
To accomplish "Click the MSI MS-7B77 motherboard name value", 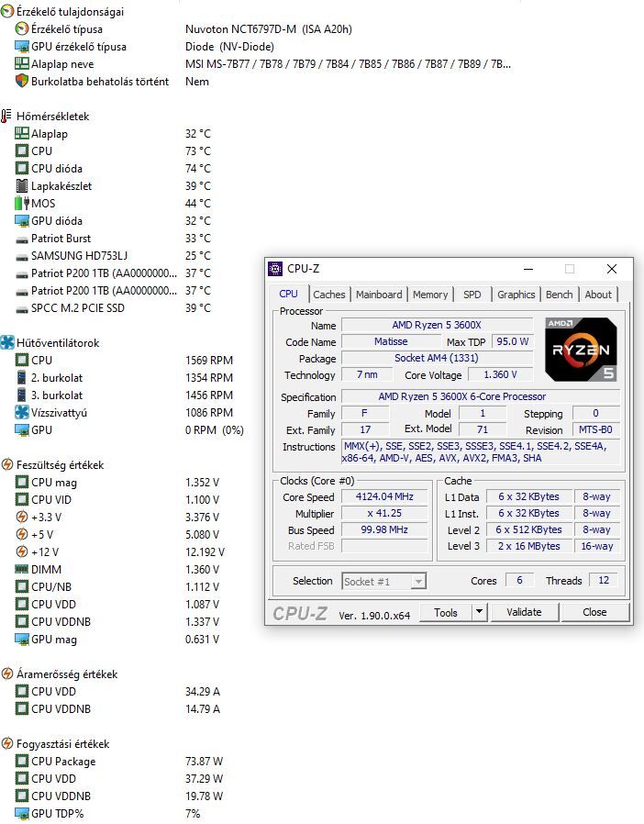I will click(x=348, y=64).
